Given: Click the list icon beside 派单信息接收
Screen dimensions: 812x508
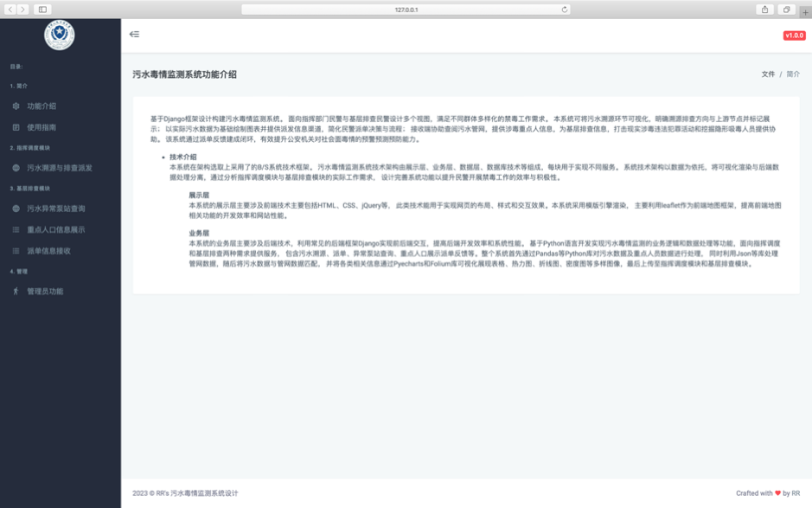Looking at the screenshot, I should point(16,251).
